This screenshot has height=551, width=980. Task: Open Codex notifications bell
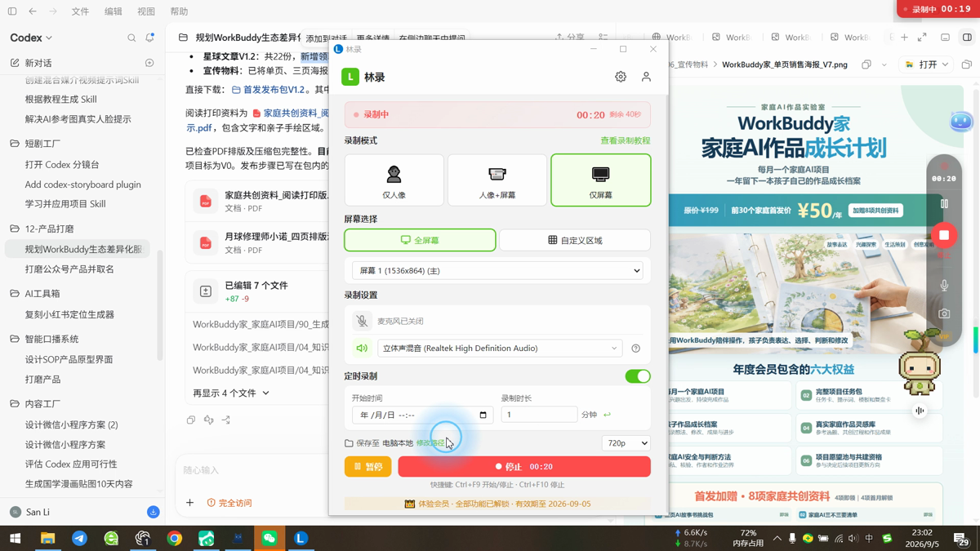[149, 38]
